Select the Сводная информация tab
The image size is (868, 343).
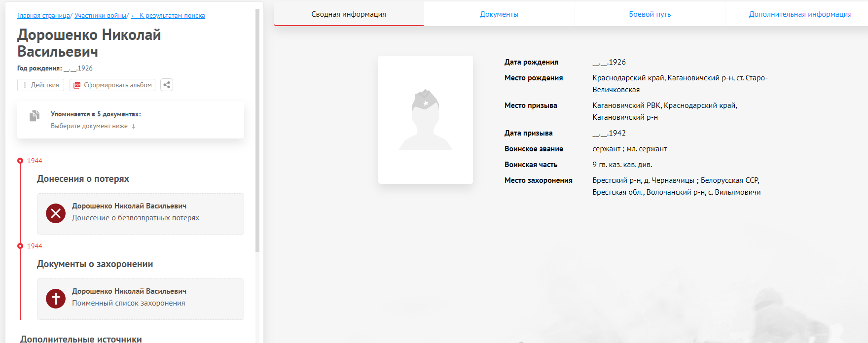coord(349,14)
